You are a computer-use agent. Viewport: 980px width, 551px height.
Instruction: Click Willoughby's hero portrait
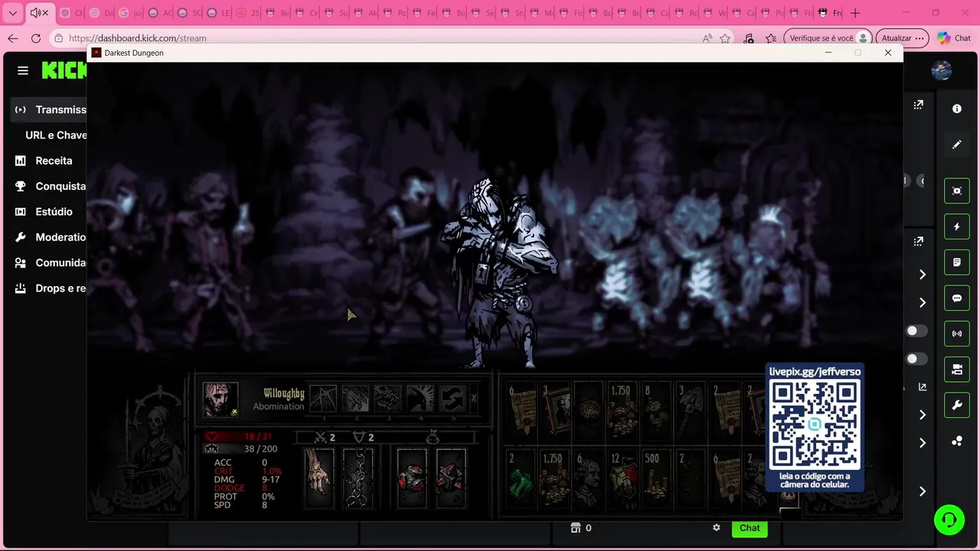tap(220, 399)
